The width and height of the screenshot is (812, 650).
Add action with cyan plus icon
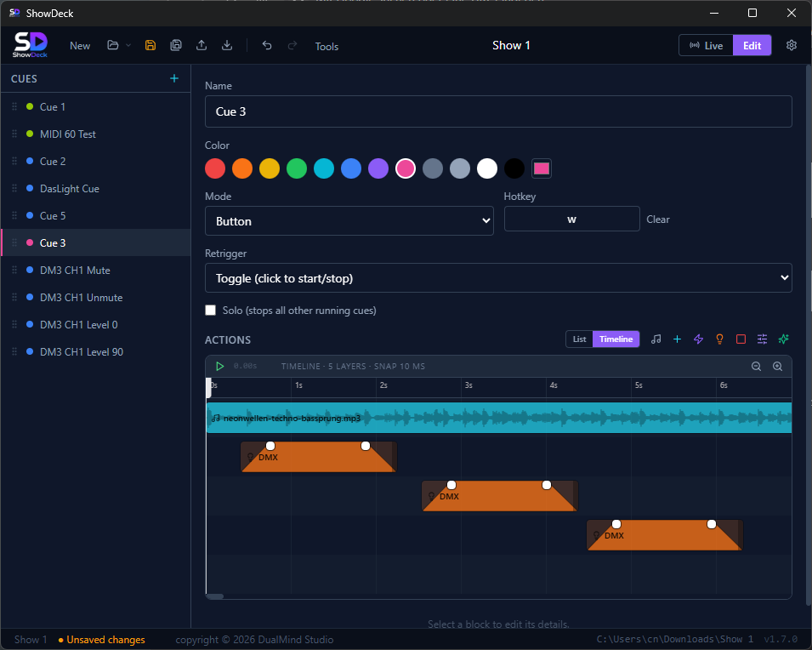(677, 339)
